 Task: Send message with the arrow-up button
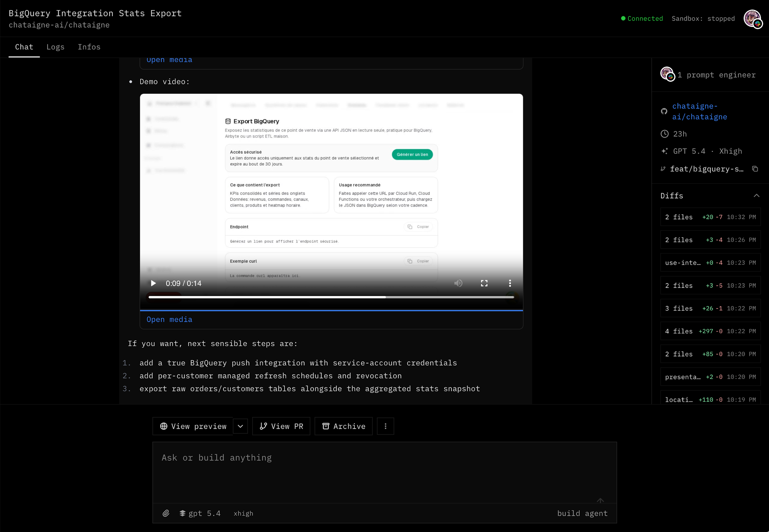point(600,501)
